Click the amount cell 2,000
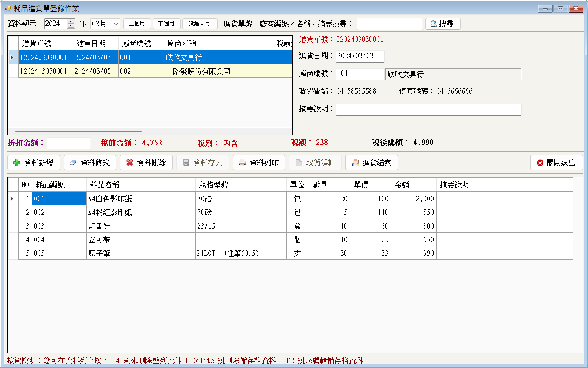Image resolution: width=588 pixels, height=368 pixels. point(414,199)
